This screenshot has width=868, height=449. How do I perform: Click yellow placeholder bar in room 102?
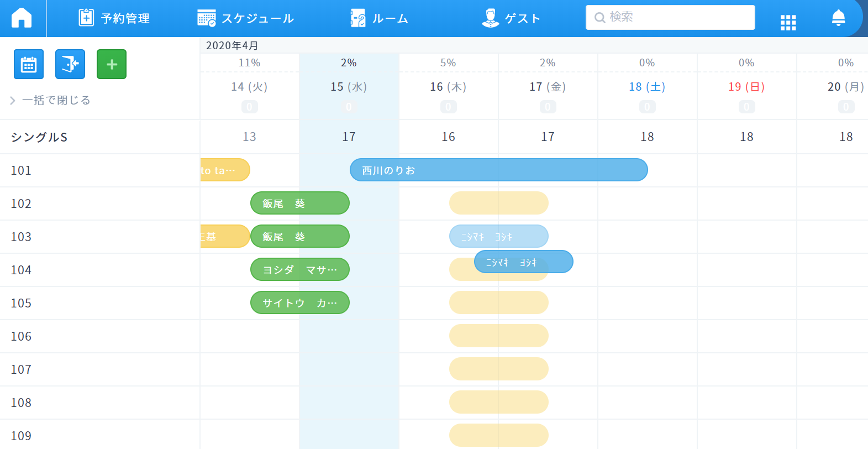(499, 203)
